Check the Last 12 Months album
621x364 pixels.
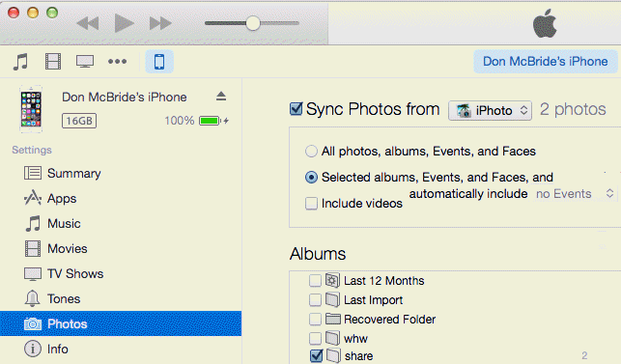click(315, 280)
